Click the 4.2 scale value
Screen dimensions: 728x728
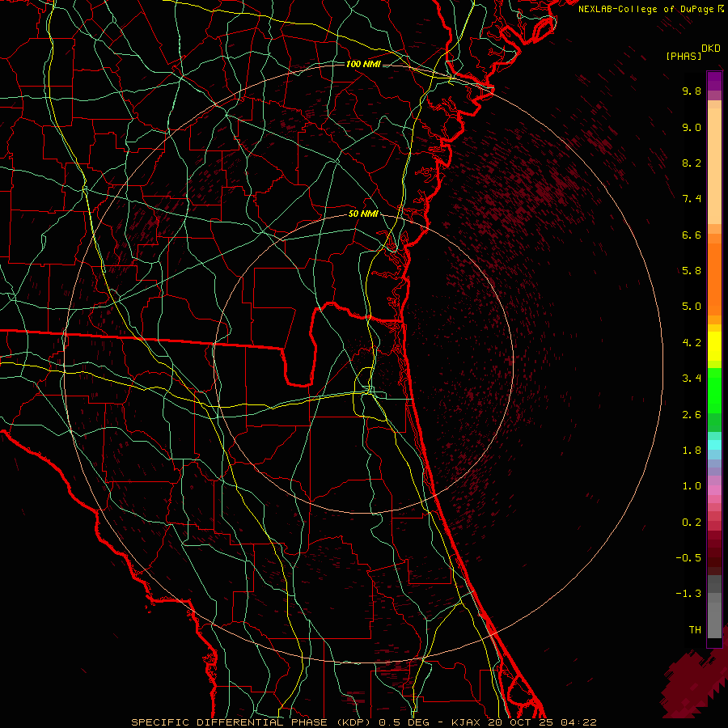point(692,343)
